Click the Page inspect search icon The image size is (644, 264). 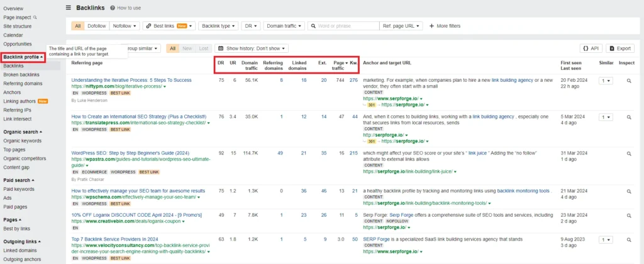[x=35, y=17]
